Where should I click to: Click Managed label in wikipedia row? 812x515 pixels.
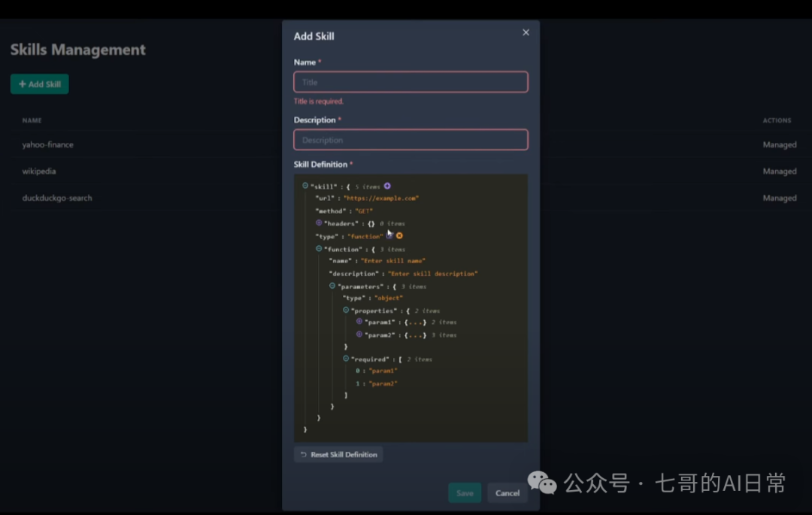tap(780, 171)
